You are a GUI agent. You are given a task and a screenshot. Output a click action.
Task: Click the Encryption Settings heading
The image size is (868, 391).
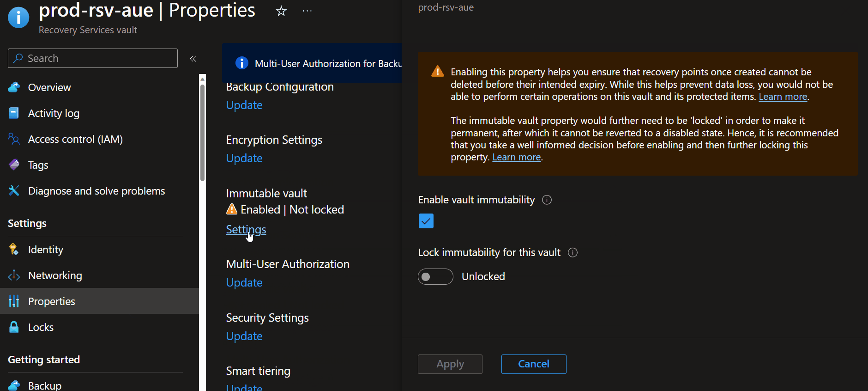[274, 140]
